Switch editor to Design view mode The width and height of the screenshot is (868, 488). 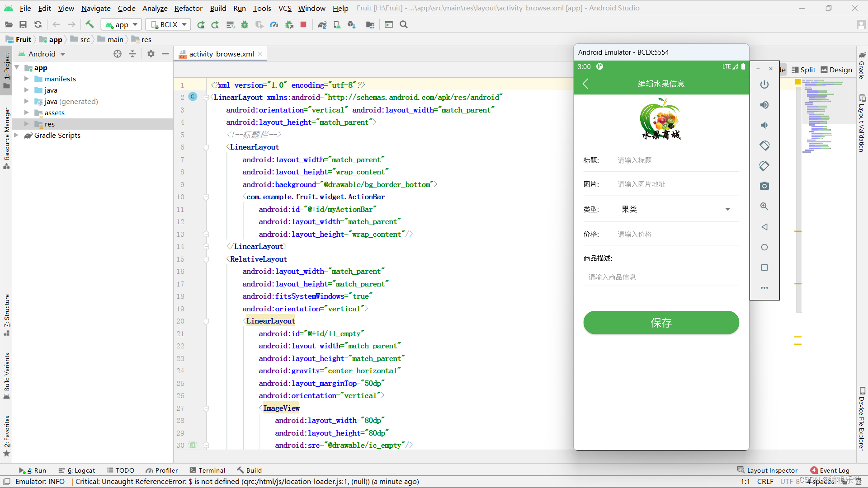coord(836,70)
